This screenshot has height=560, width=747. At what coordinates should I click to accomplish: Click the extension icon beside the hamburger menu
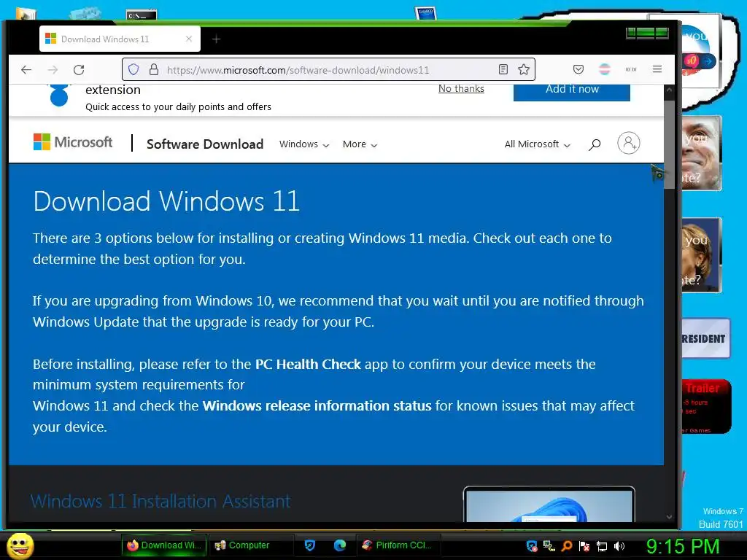click(631, 70)
